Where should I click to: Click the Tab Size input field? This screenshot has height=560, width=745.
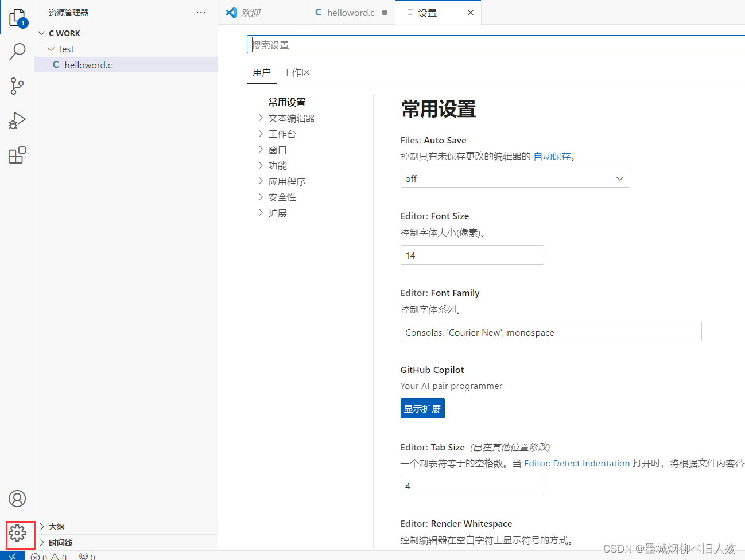(x=472, y=486)
